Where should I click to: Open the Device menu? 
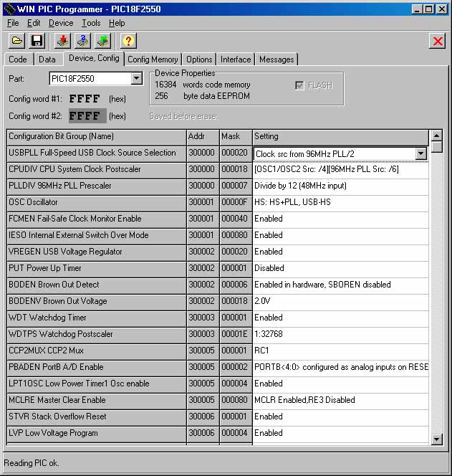[x=61, y=23]
